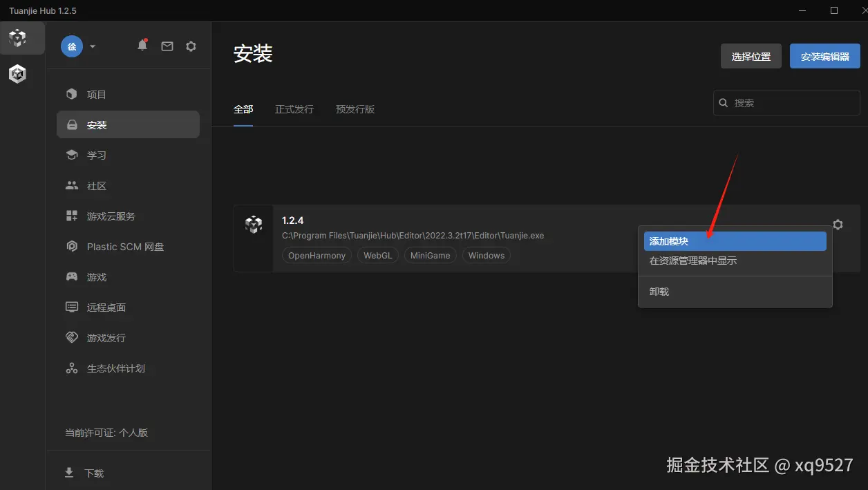Open the mail inbox icon

tap(167, 46)
